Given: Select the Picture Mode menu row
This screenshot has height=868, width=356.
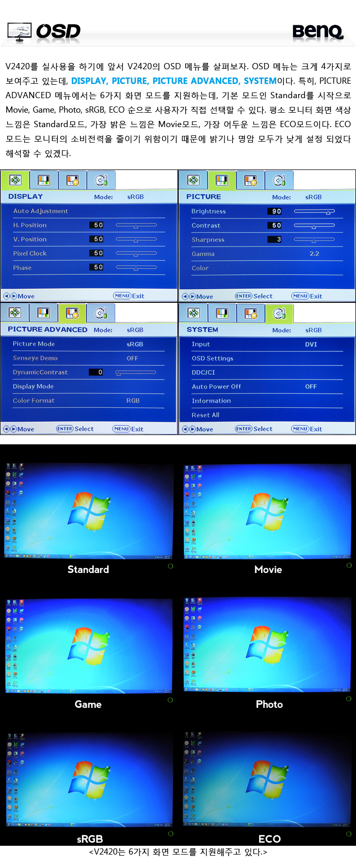Looking at the screenshot, I should (88, 344).
